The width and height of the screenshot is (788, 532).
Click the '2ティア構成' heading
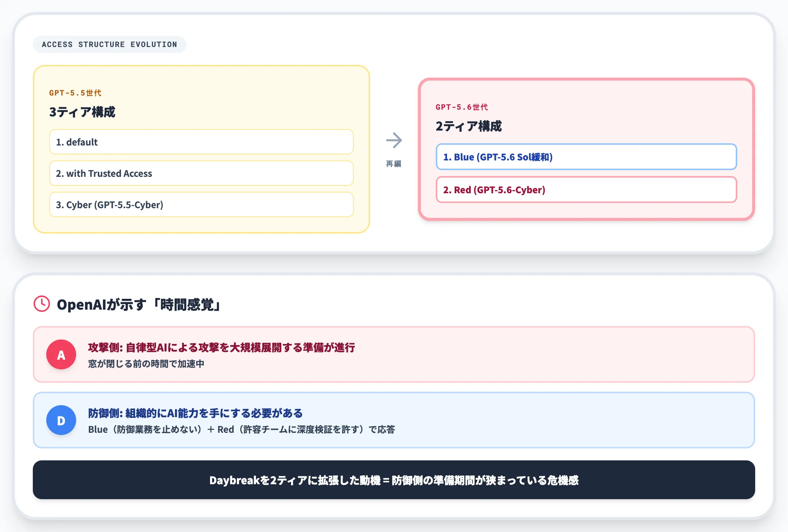[x=469, y=126]
